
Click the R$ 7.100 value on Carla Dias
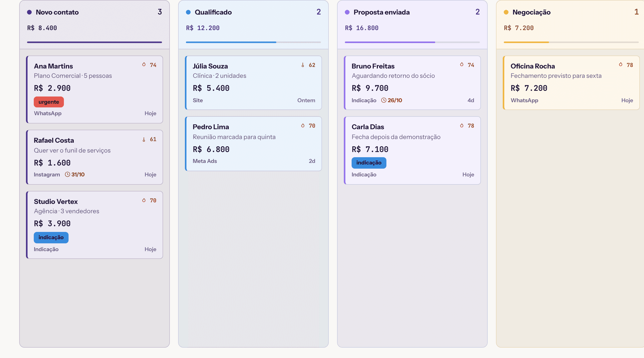tap(370, 149)
